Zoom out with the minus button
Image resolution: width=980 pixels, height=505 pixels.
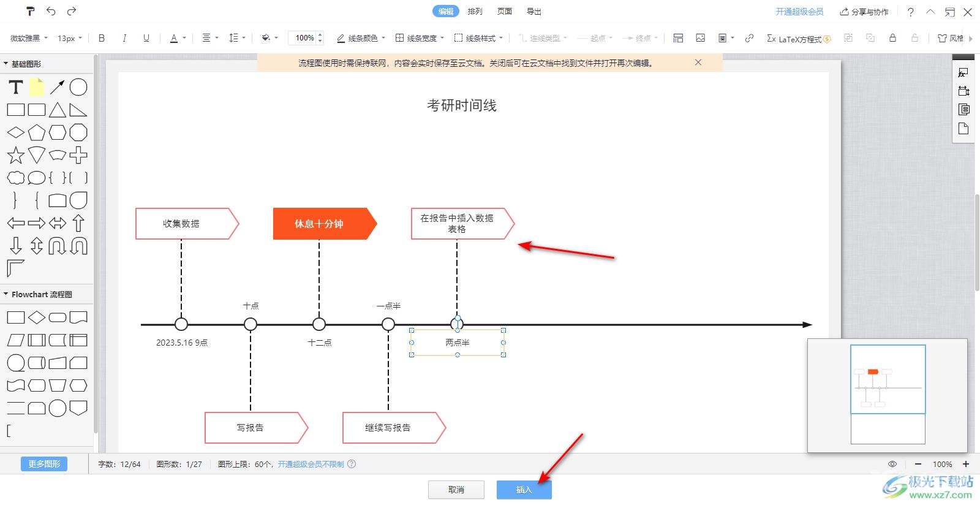pyautogui.click(x=918, y=464)
